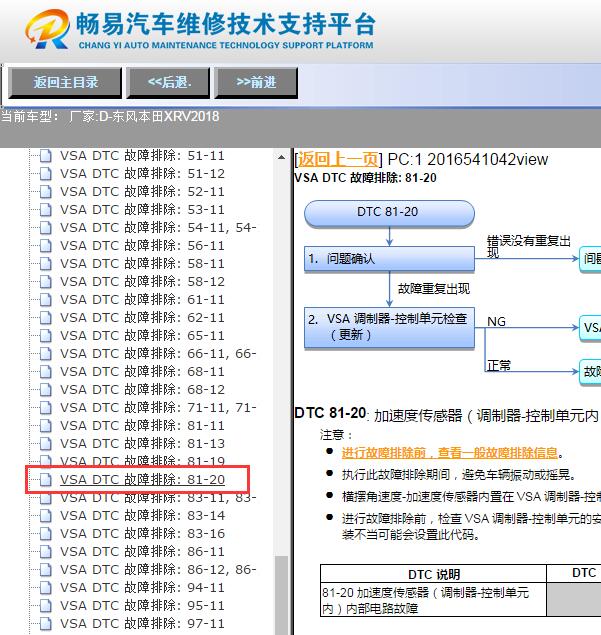Click the tree panel scrollbar thumb
Viewport: 601px width, 635px height.
click(281, 595)
